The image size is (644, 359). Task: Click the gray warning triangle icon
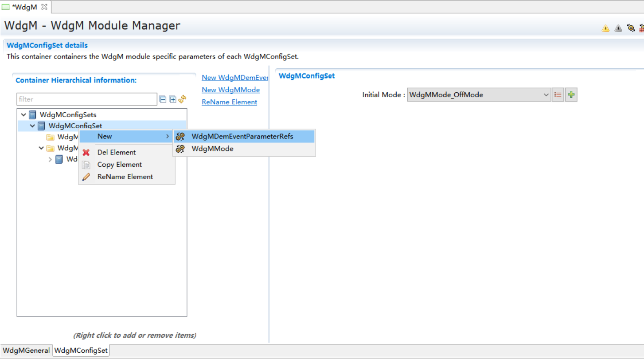tap(618, 28)
